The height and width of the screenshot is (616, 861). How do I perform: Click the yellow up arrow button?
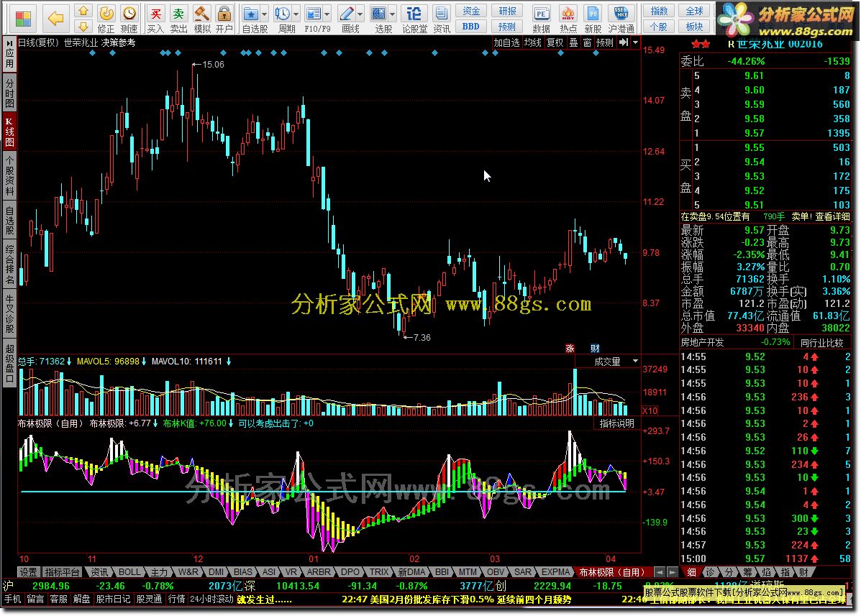[x=83, y=10]
